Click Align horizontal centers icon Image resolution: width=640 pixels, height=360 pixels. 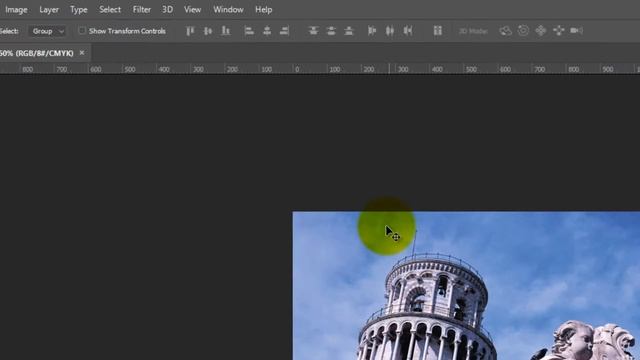pos(267,31)
